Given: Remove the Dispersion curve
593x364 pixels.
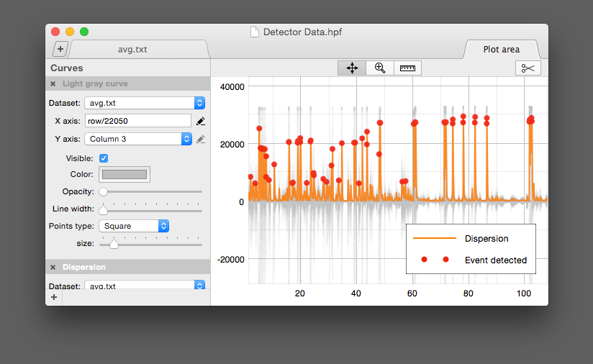Looking at the screenshot, I should [53, 267].
